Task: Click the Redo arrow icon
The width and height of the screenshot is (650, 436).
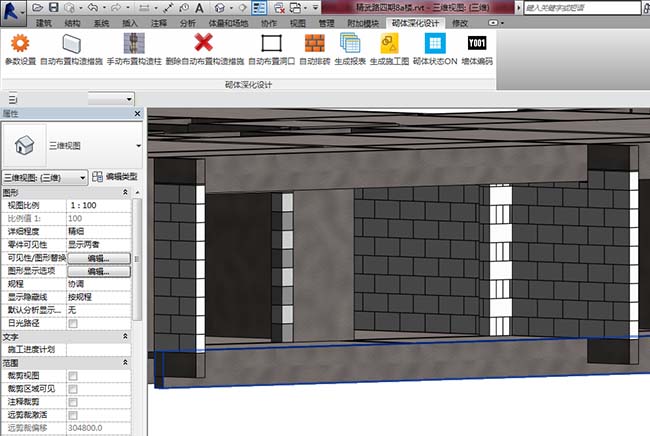Action: (x=116, y=7)
